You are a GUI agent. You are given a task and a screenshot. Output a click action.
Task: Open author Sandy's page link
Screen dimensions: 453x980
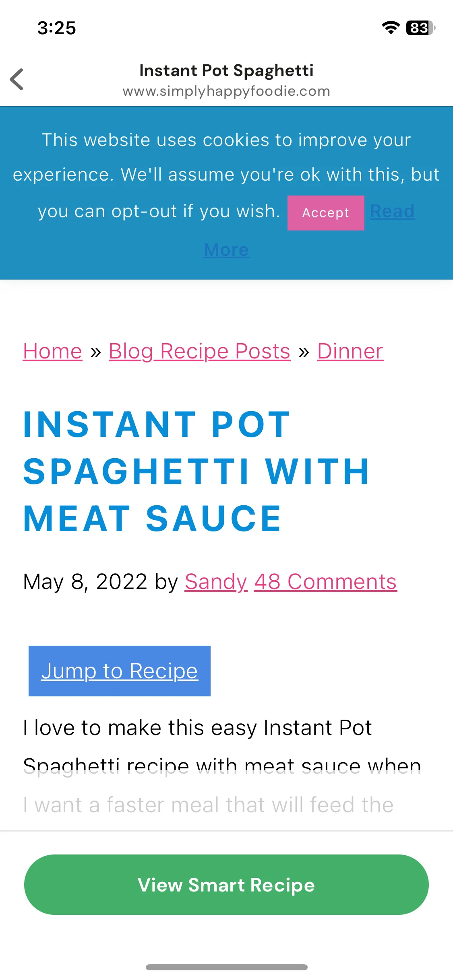pos(216,582)
